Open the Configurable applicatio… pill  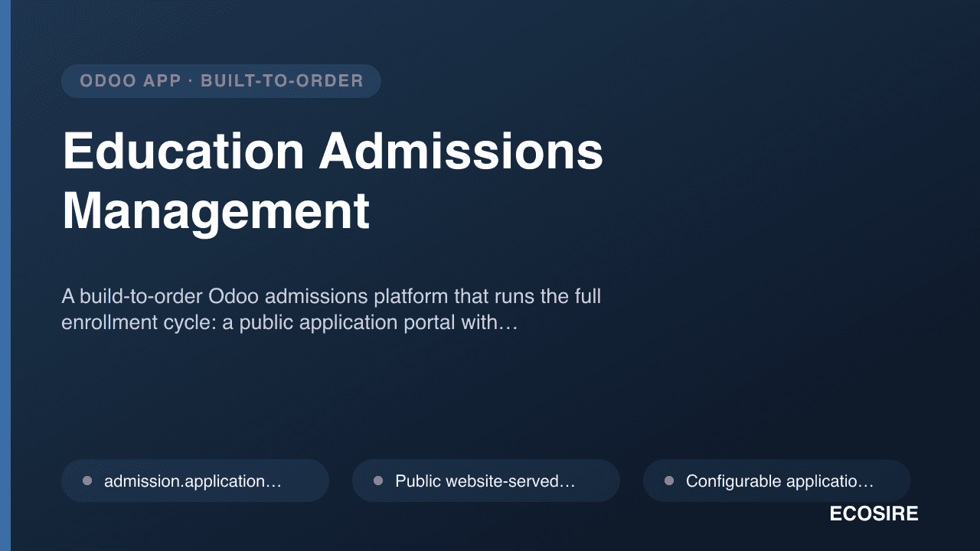coord(777,481)
